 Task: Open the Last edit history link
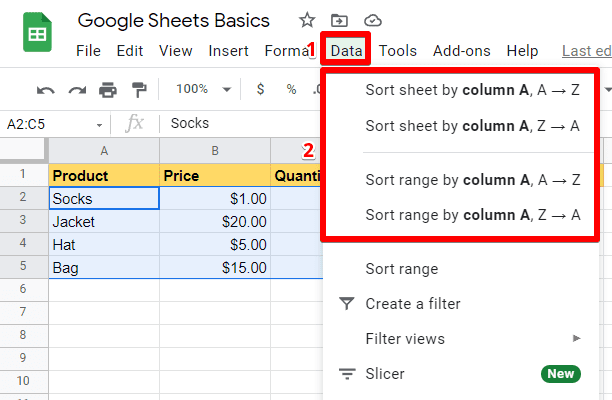click(586, 51)
